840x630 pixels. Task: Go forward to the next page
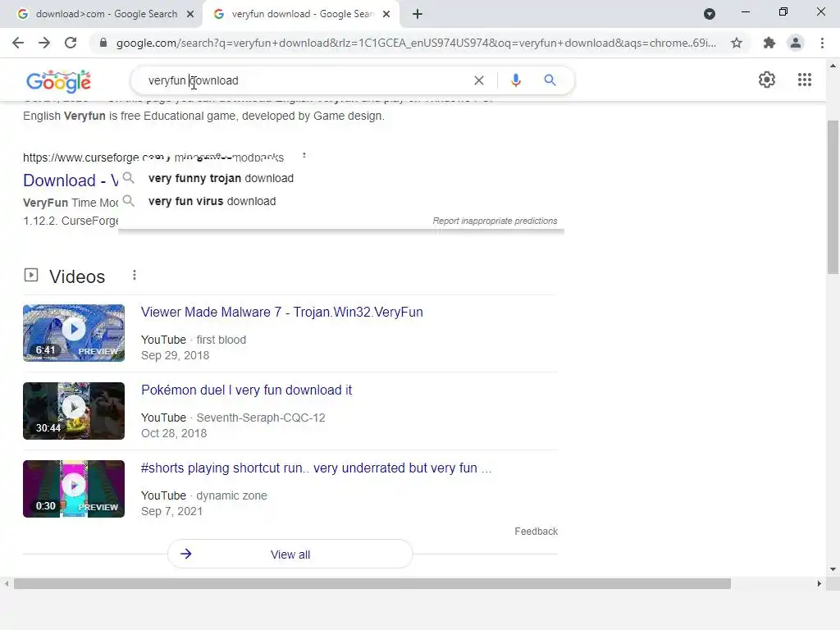44,43
